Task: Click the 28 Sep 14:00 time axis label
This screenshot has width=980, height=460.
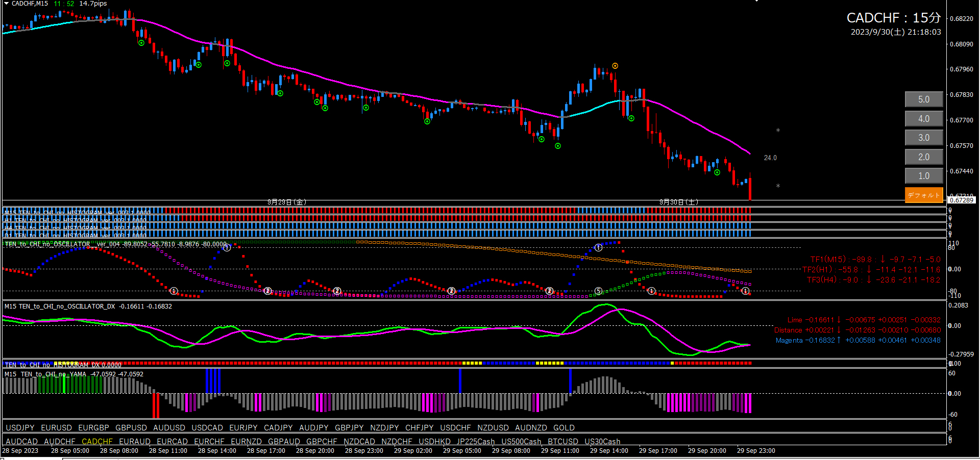Action: coord(217,451)
